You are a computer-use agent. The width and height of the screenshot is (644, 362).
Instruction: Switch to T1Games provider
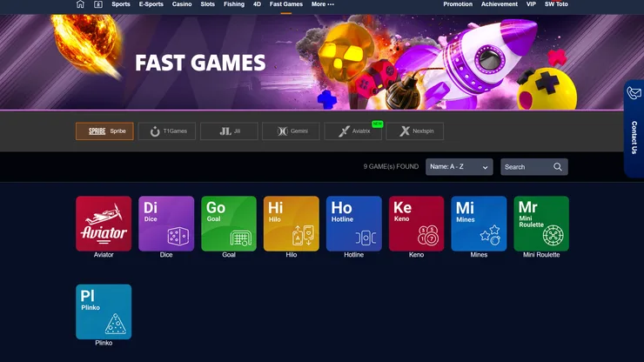point(167,131)
